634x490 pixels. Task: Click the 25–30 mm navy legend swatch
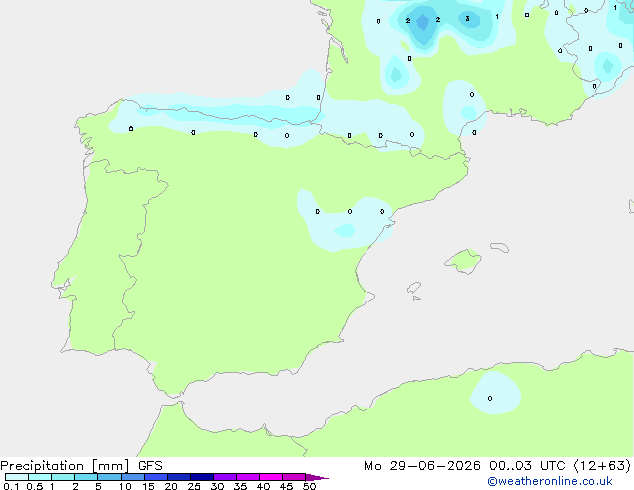(x=202, y=477)
